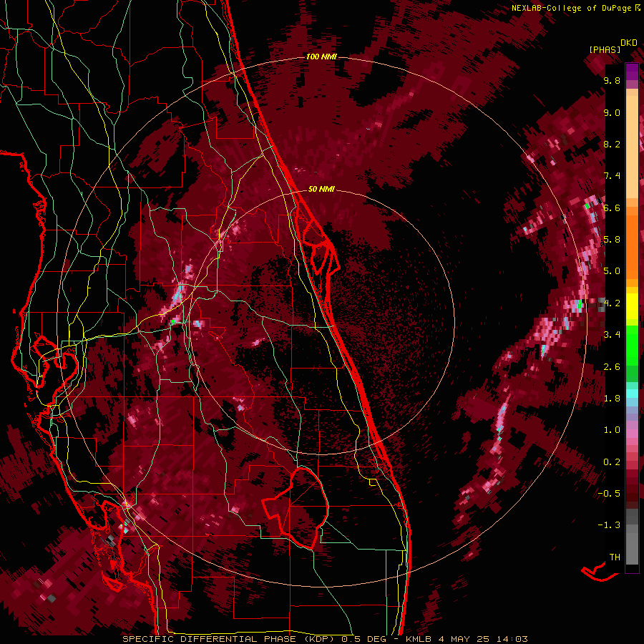This screenshot has height=644, width=644.
Task: Click the 1.0 value on the color scale
Action: click(612, 430)
